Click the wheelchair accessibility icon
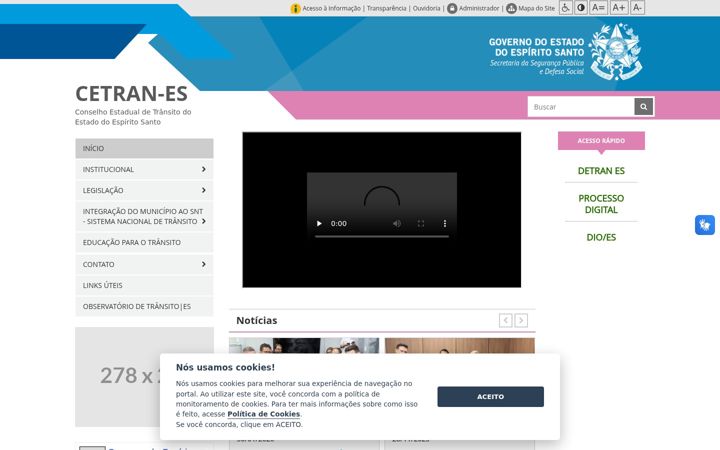The height and width of the screenshot is (450, 720). point(566,8)
